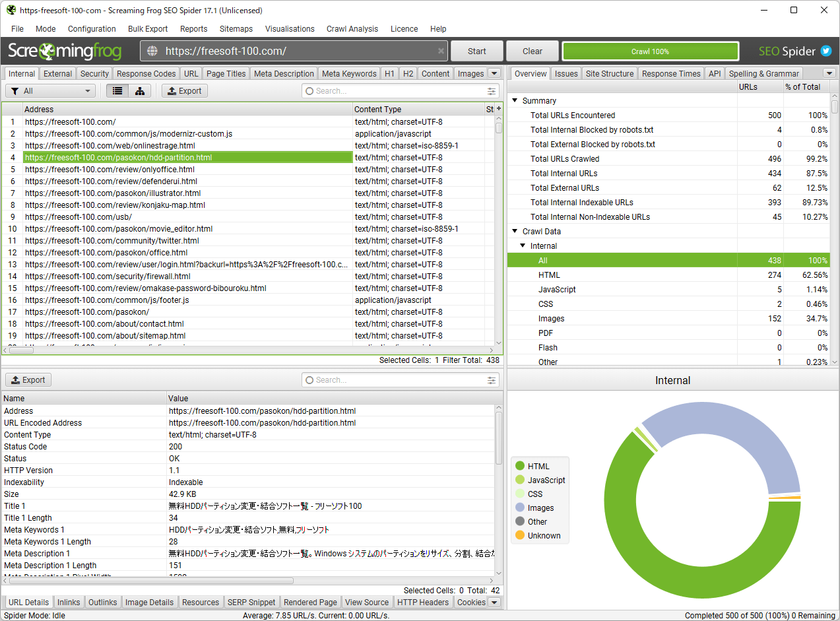Show more right-panel tabs overflow arrow
The width and height of the screenshot is (840, 621).
(829, 74)
